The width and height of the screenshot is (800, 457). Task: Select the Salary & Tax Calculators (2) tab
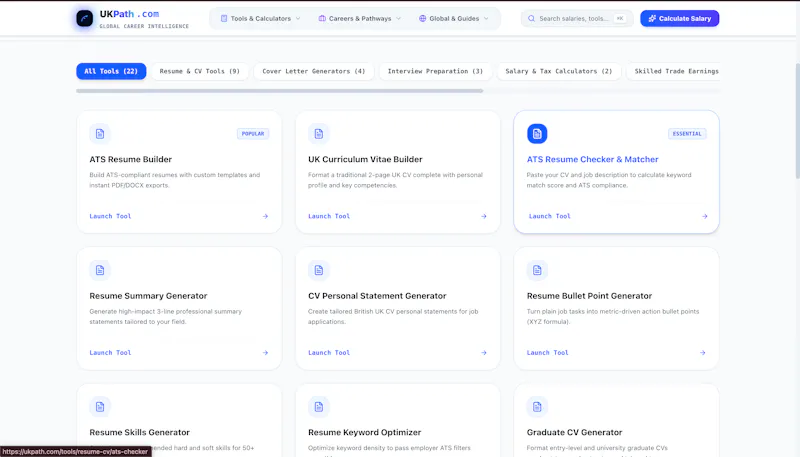(x=559, y=71)
